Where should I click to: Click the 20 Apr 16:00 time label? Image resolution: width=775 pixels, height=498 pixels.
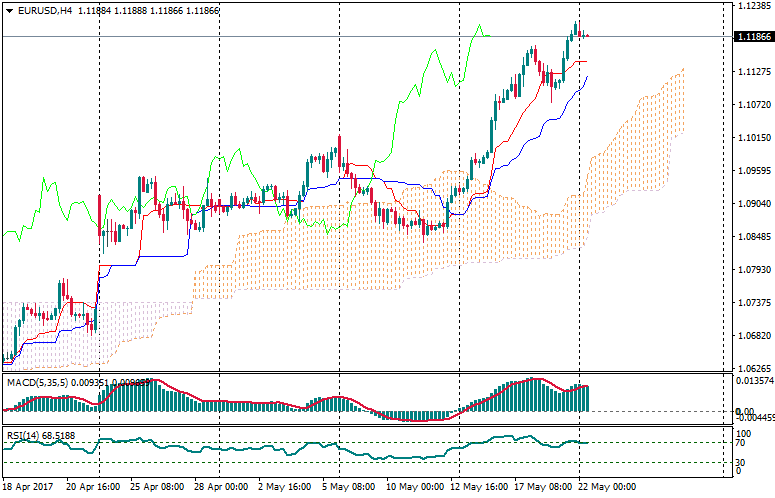coord(94,487)
